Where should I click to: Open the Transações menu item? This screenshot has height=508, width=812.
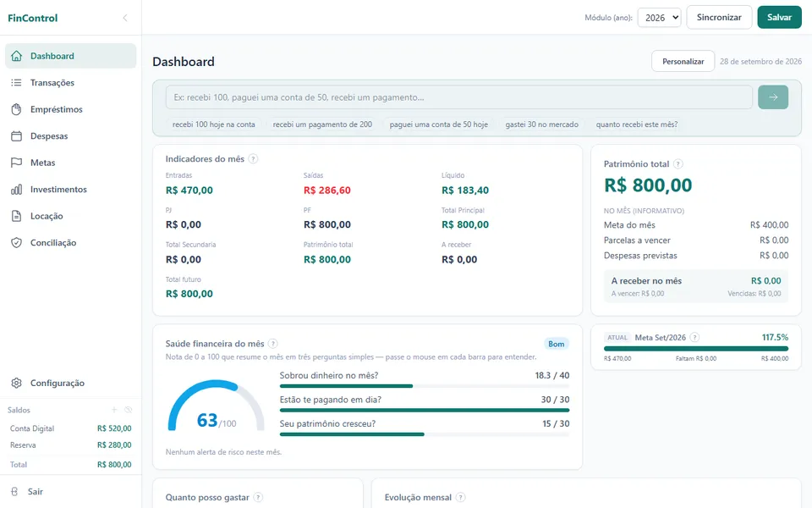[x=70, y=82]
